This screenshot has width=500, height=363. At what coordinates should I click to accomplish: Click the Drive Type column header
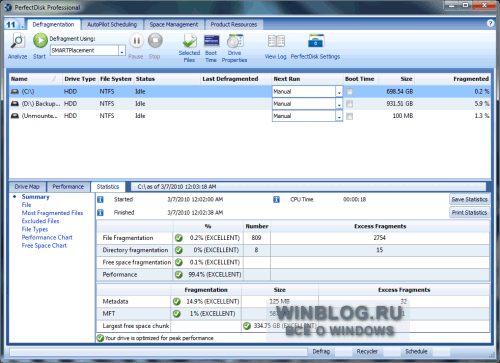80,79
